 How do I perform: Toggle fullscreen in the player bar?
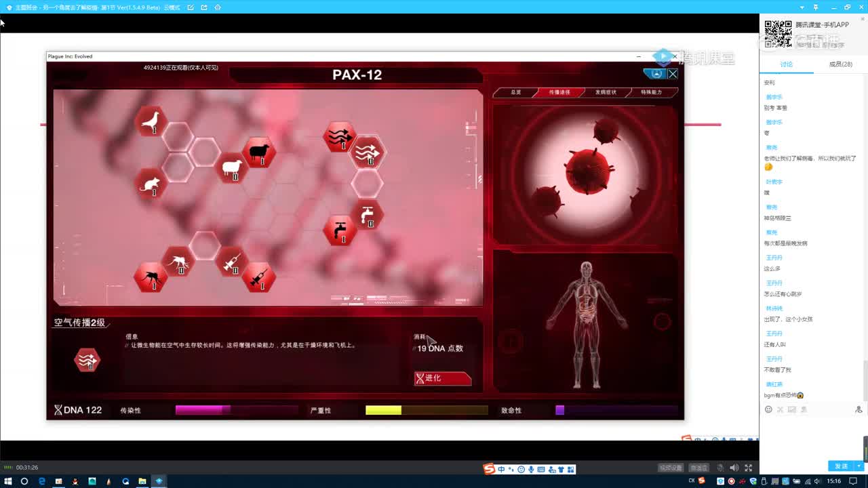[749, 468]
